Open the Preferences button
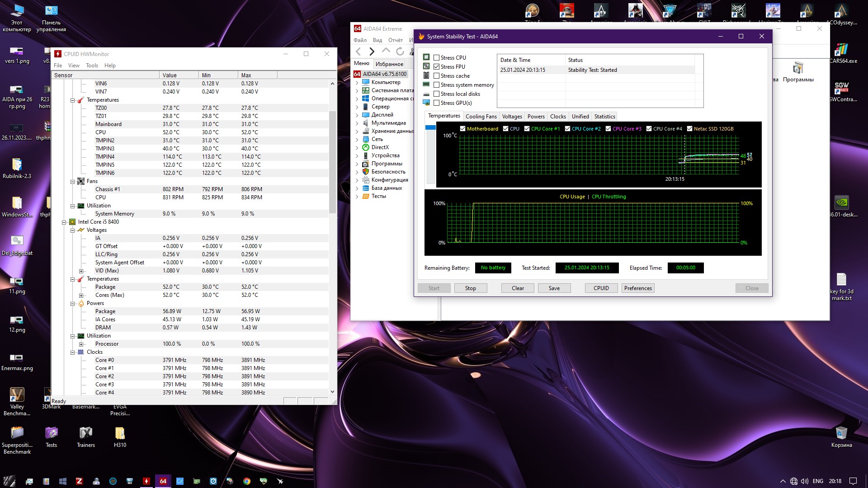868x488 pixels. (638, 288)
